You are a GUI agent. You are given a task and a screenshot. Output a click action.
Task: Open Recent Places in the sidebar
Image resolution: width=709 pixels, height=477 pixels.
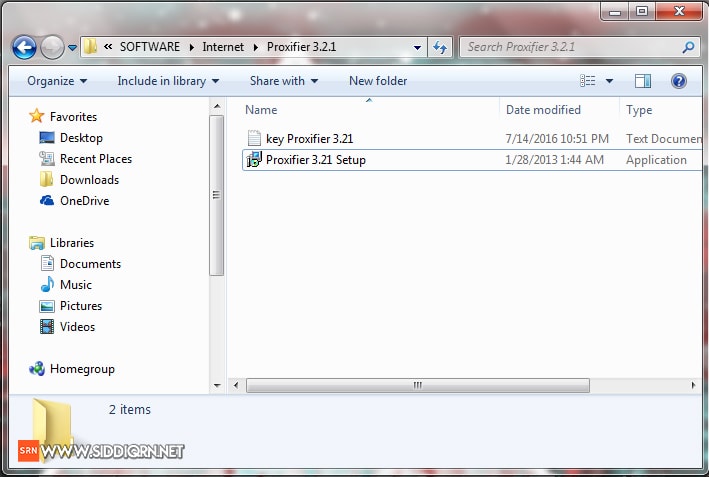pos(96,159)
